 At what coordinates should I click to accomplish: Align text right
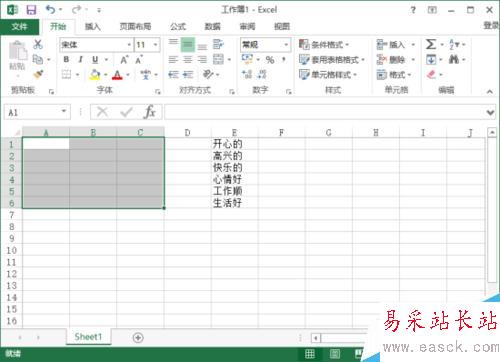202,60
